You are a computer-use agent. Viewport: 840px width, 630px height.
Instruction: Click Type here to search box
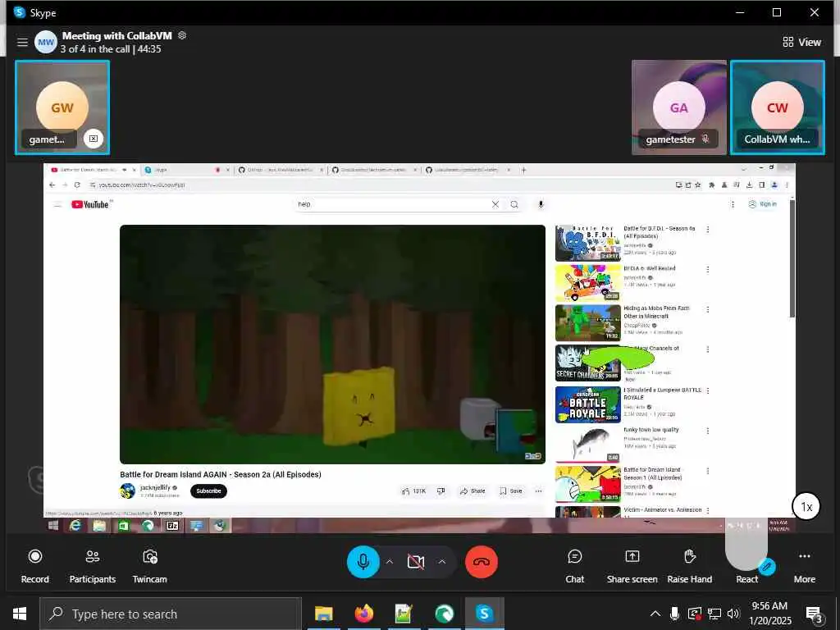point(171,614)
